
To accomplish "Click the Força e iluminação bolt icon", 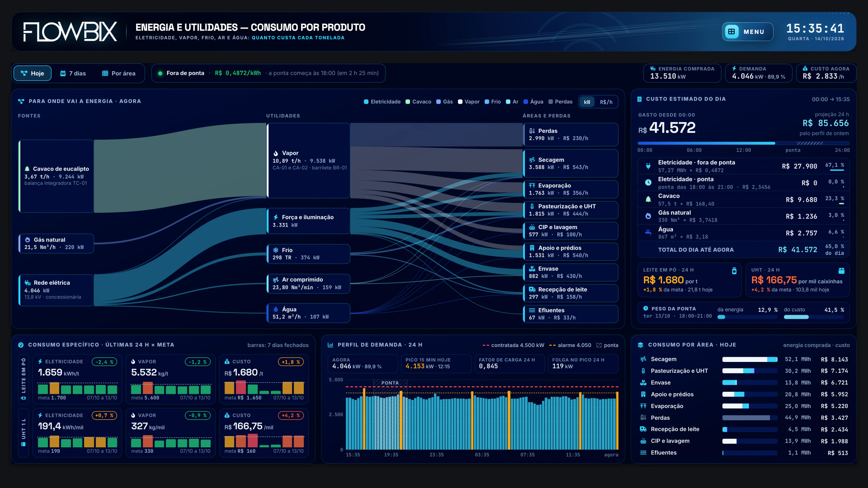I will tap(276, 217).
